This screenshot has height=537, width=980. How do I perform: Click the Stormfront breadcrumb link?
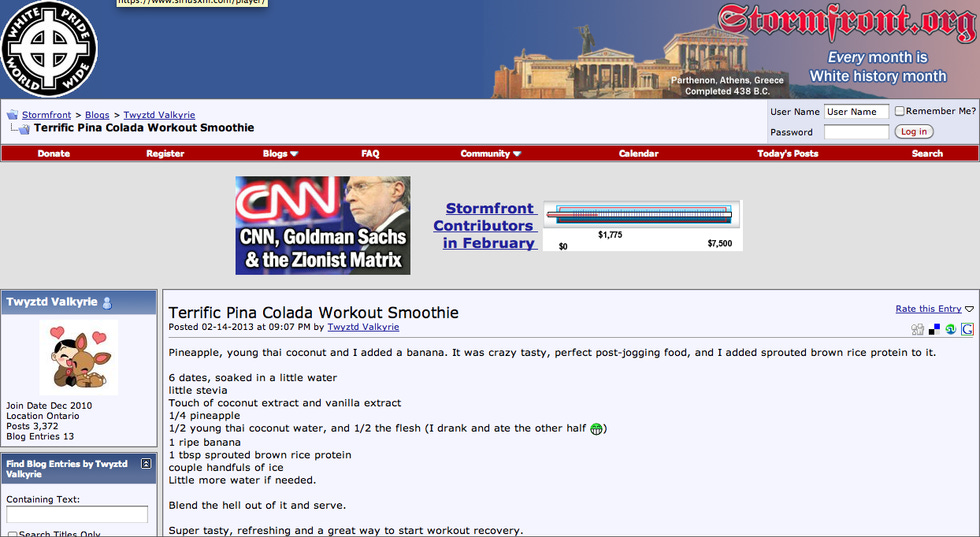pos(46,115)
